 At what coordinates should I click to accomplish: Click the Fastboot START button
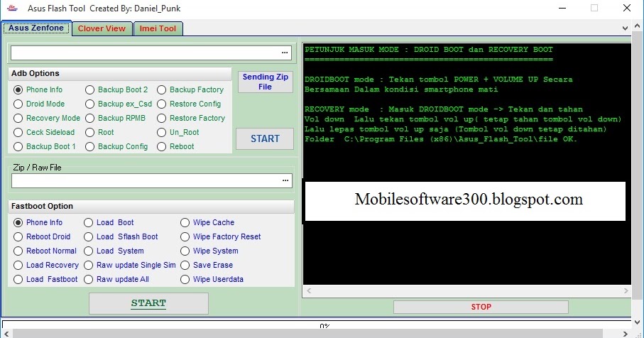(148, 303)
